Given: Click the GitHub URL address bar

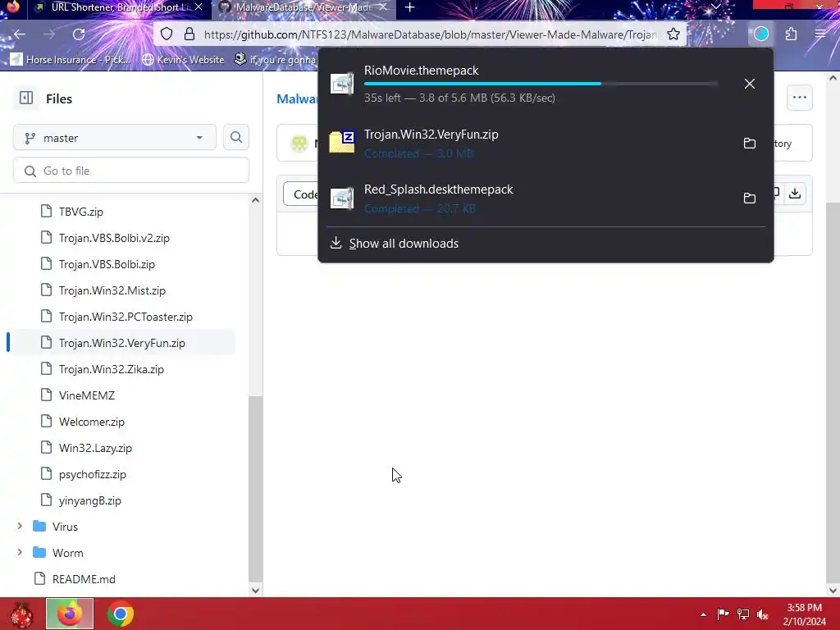Looking at the screenshot, I should pos(430,34).
